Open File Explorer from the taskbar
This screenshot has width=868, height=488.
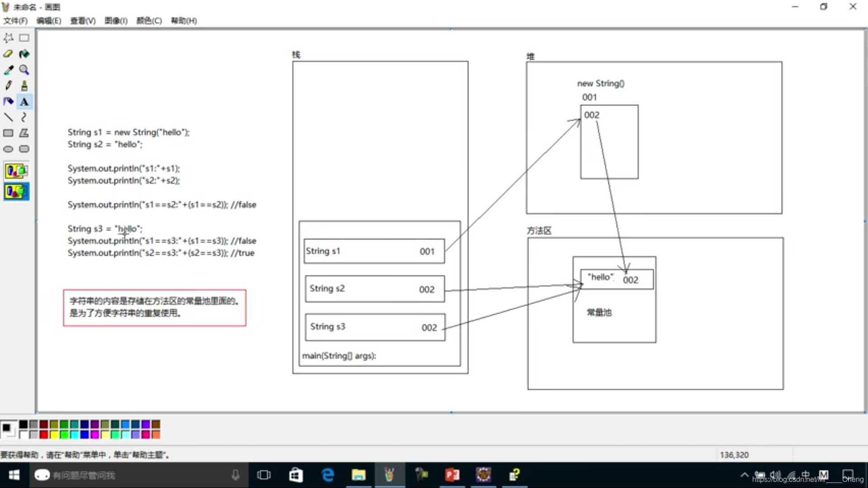[359, 475]
